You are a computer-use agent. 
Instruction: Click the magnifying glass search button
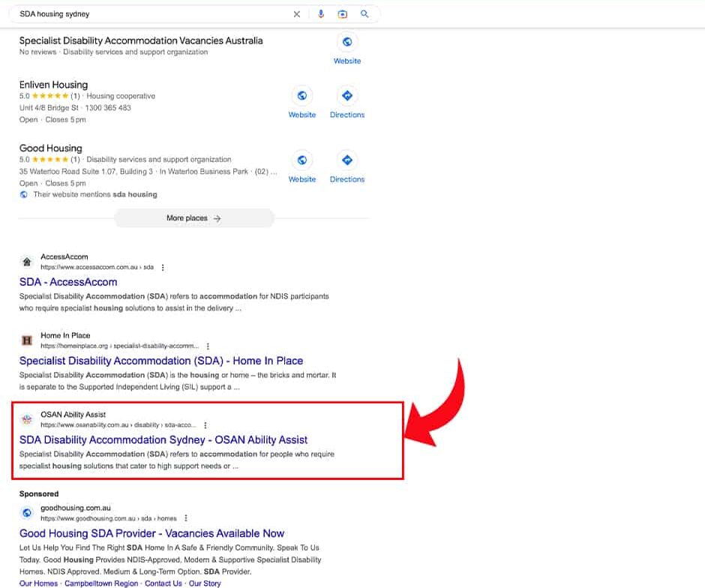tap(364, 14)
